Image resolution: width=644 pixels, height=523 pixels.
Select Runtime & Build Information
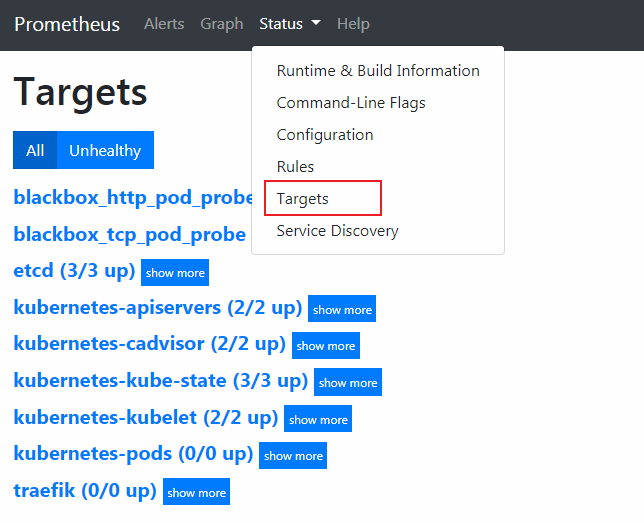(x=378, y=71)
